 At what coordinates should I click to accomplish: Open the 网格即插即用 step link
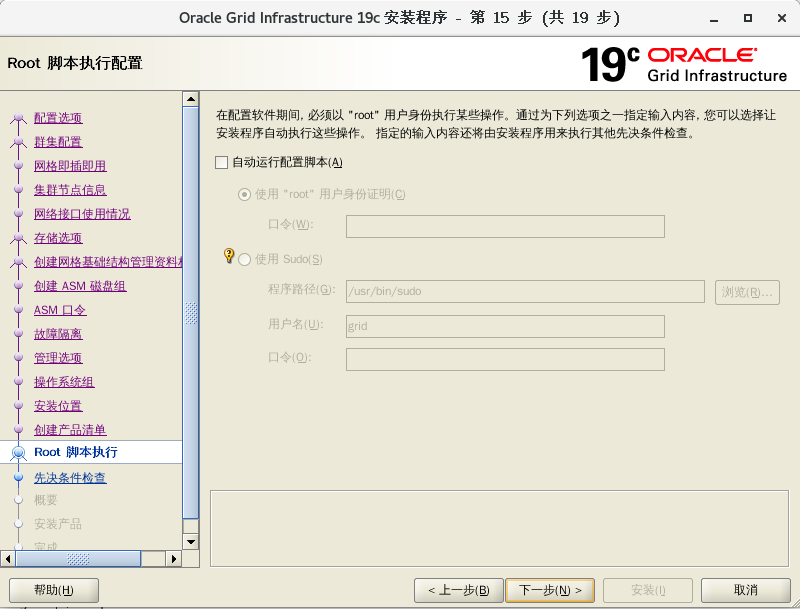70,166
